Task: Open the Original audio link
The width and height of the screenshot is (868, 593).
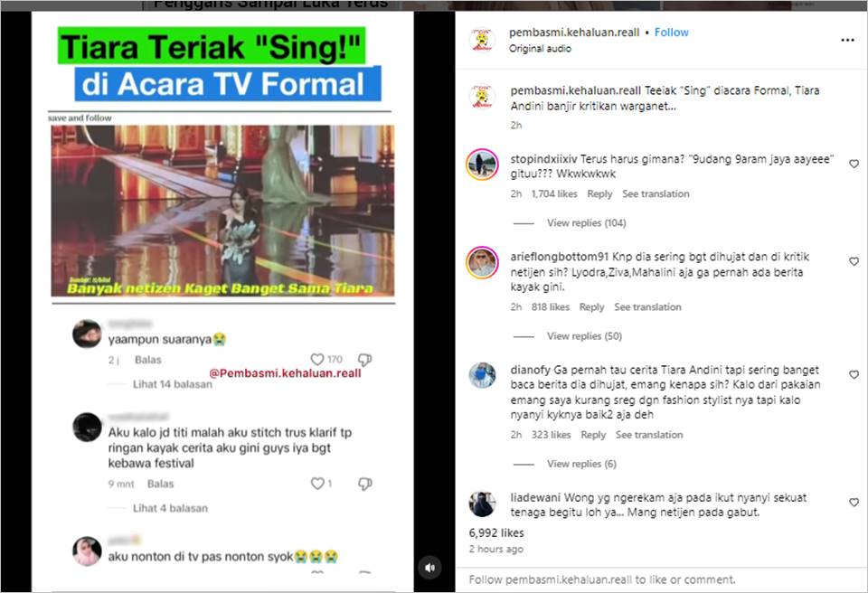Action: tap(540, 48)
